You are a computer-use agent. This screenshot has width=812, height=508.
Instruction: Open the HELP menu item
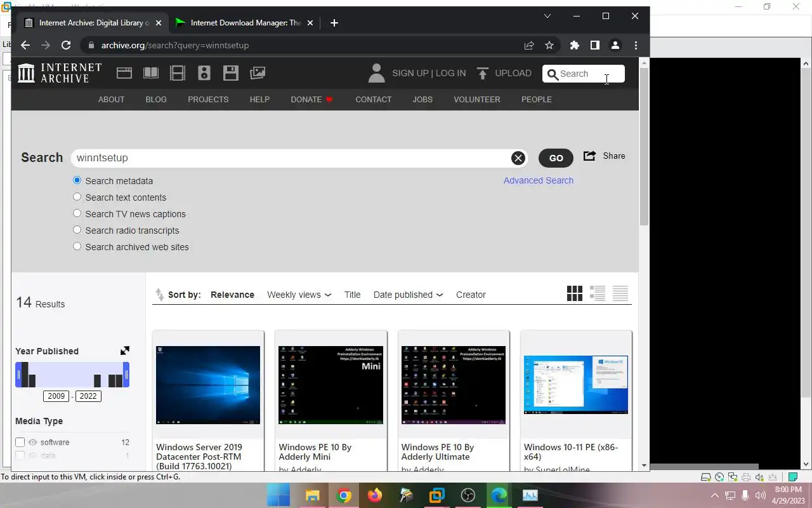[259, 99]
